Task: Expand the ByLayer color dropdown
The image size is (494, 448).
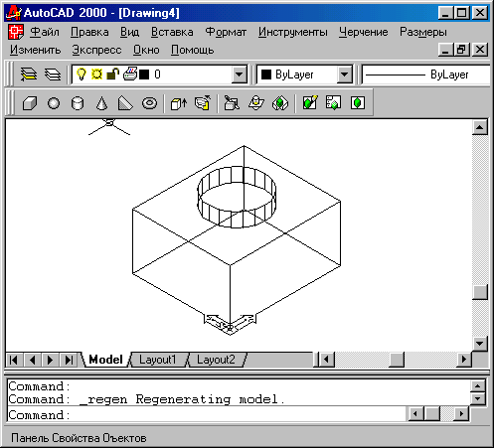Action: (x=345, y=75)
